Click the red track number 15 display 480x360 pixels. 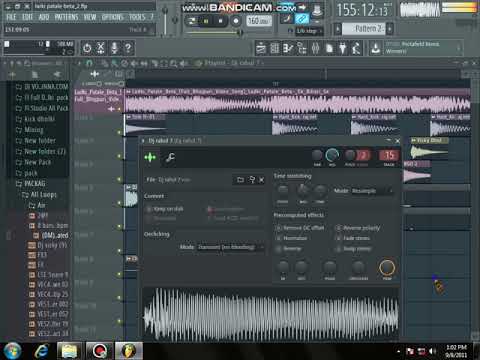(x=389, y=156)
